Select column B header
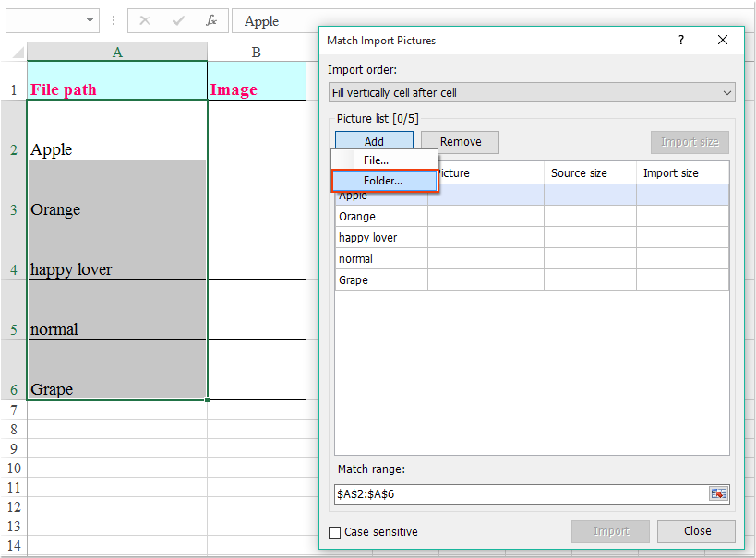This screenshot has width=756, height=558. (256, 53)
